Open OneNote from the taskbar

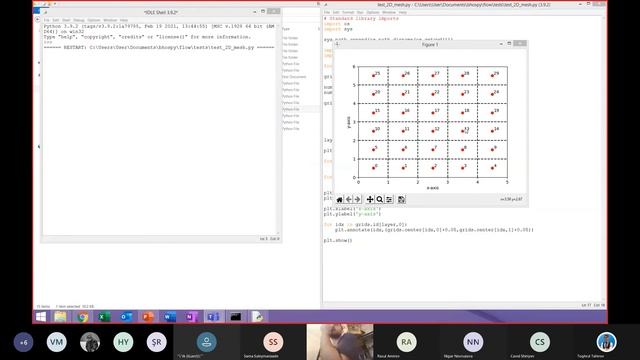[191, 317]
